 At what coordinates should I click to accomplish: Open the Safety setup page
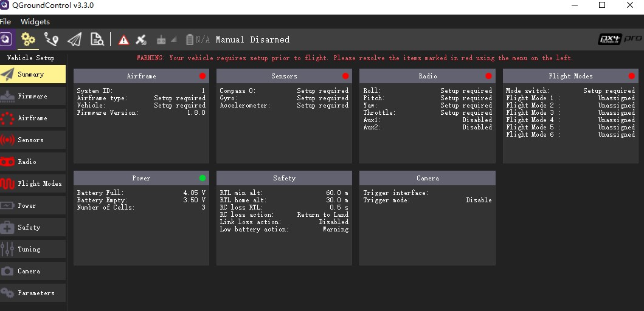33,227
